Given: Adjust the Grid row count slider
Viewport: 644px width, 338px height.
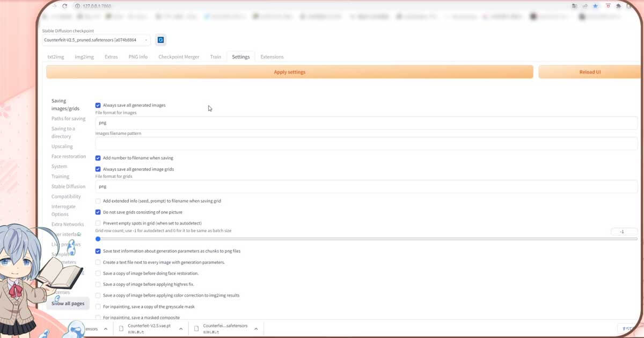Looking at the screenshot, I should click(x=98, y=239).
